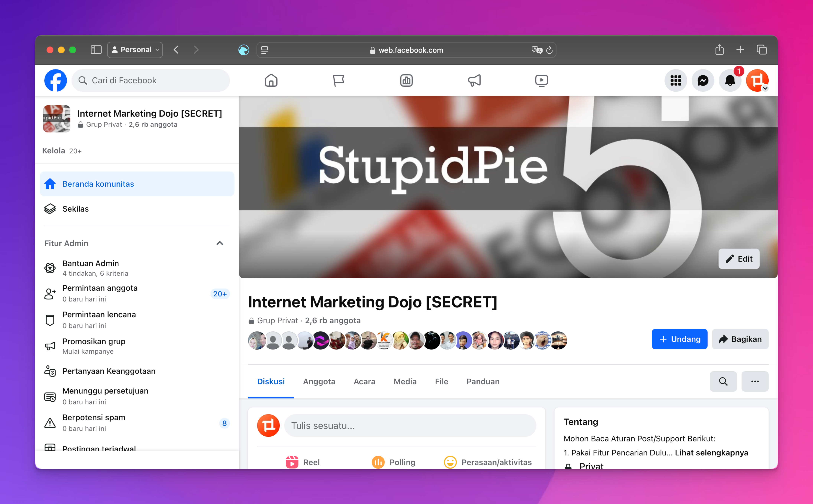Open group more options ellipsis
Image resolution: width=813 pixels, height=504 pixels.
click(x=755, y=381)
